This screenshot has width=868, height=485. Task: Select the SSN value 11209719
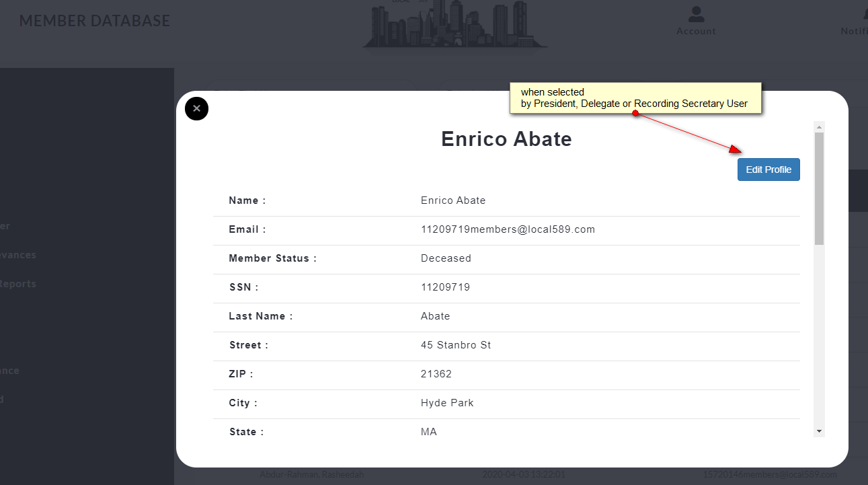[445, 287]
